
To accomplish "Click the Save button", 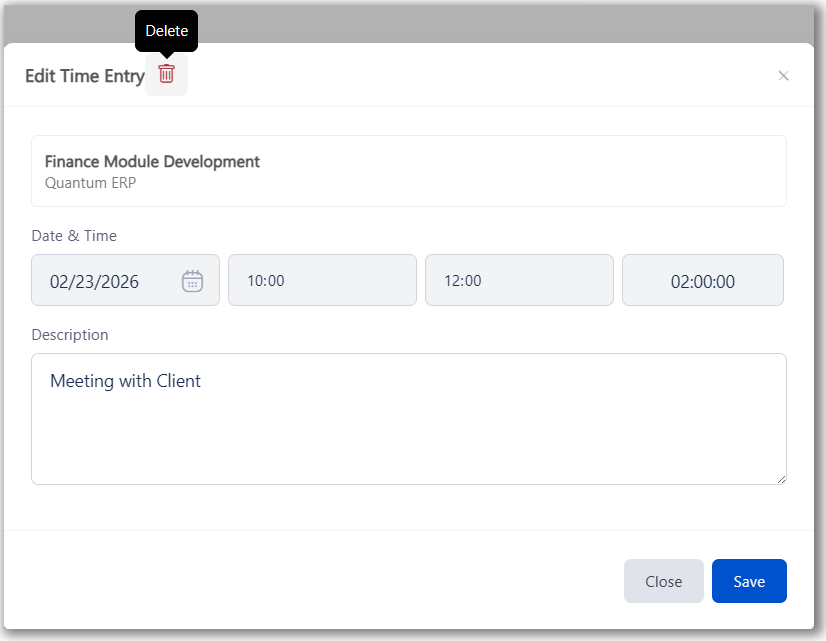I will [x=749, y=581].
